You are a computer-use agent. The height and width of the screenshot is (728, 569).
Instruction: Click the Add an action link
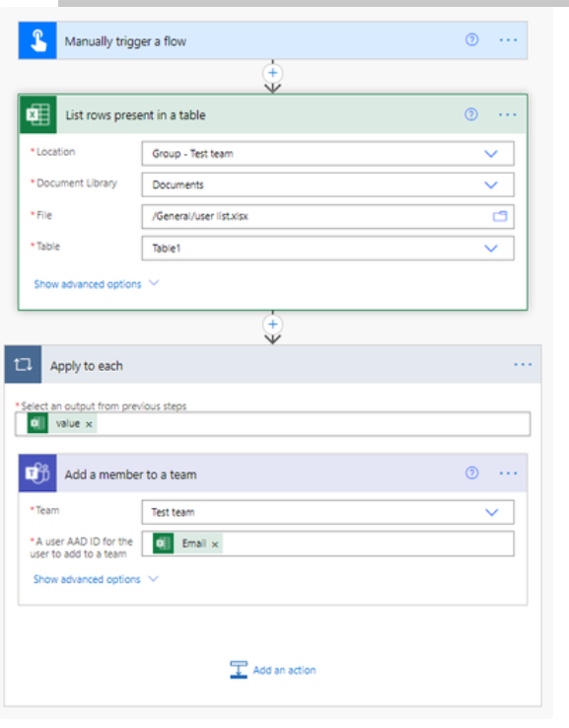tap(284, 670)
